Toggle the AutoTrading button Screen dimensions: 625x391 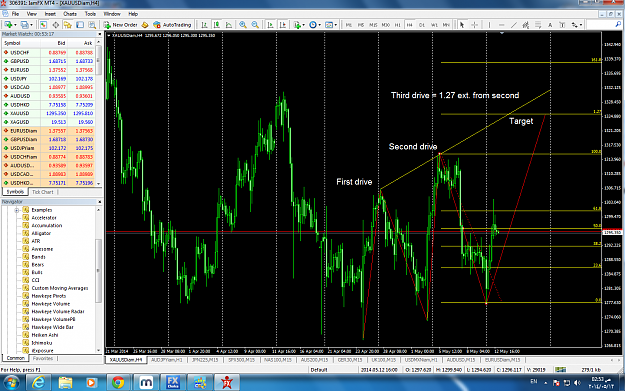173,25
